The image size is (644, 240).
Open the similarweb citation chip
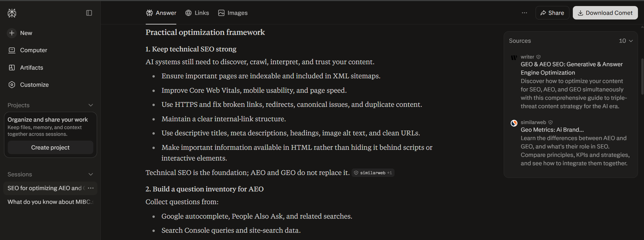[373, 173]
